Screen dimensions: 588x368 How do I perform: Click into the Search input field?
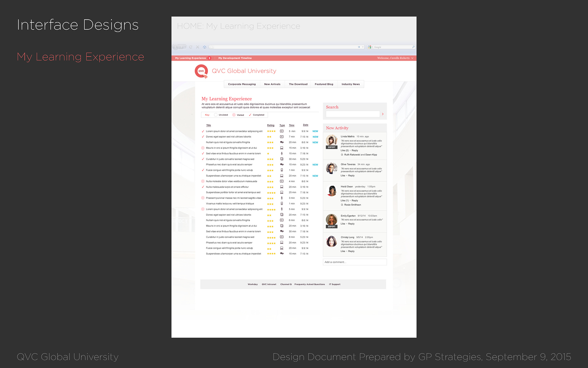pyautogui.click(x=353, y=114)
